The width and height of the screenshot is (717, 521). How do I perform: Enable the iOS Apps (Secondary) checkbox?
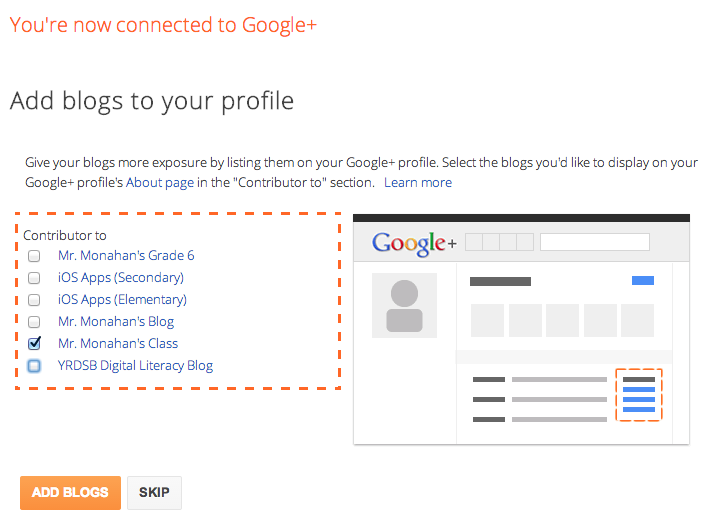coord(34,278)
